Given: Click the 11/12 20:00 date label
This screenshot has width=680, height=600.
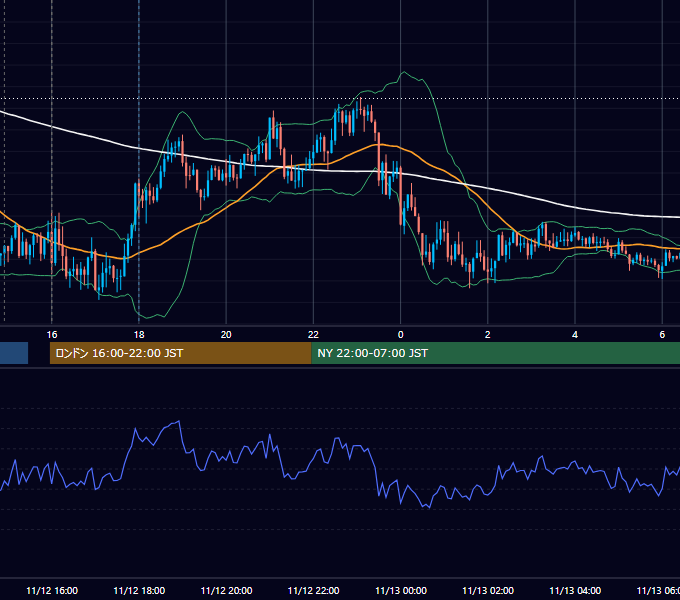Looking at the screenshot, I should tap(226, 590).
